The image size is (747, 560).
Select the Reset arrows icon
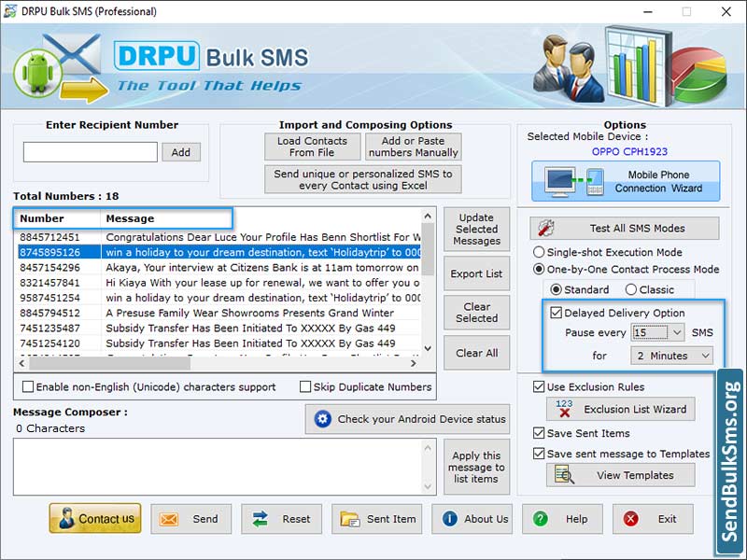261,519
